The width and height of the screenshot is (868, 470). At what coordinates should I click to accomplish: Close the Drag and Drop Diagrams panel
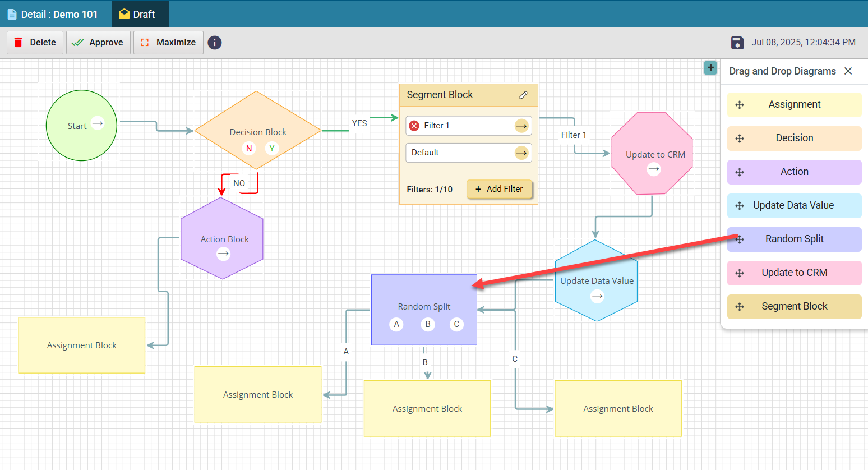(848, 71)
